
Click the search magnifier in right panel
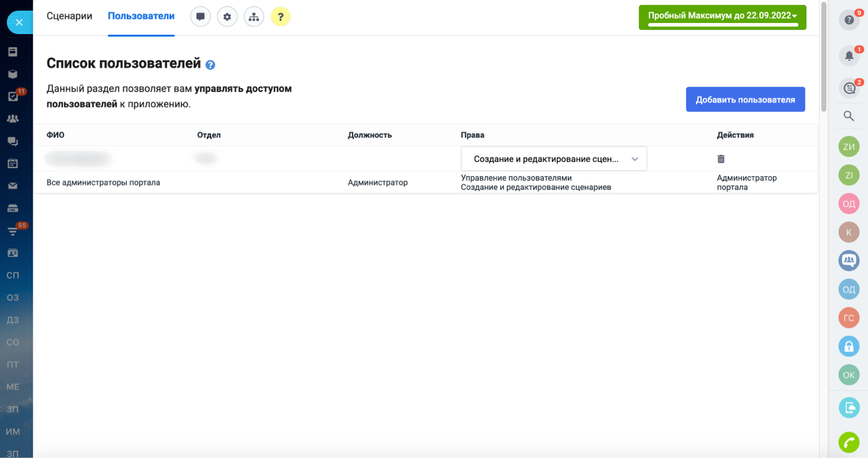[848, 117]
